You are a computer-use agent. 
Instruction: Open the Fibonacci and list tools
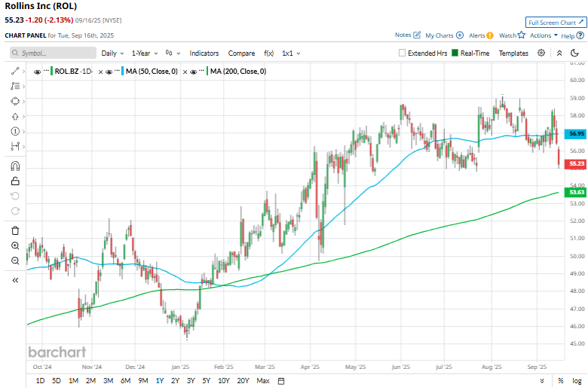[15, 86]
